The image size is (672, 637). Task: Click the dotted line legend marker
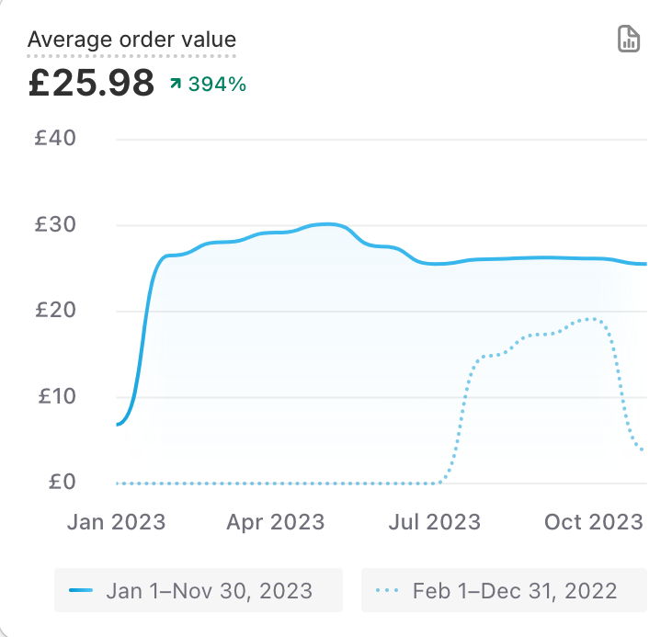coord(388,590)
